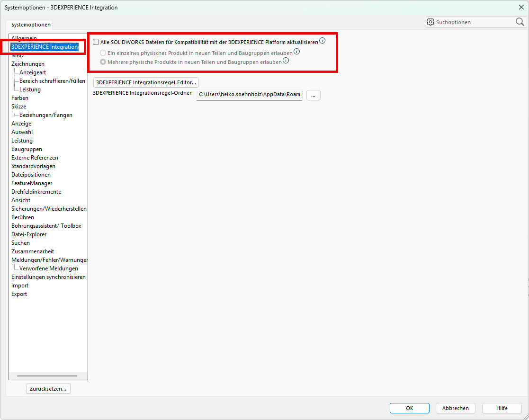Click the Zurücksetzen button
Image resolution: width=529 pixels, height=420 pixels.
(48, 389)
